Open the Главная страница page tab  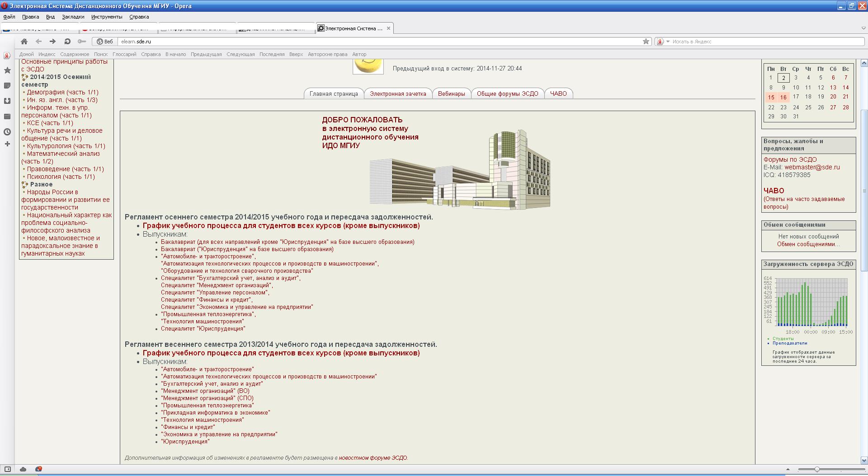(x=334, y=93)
